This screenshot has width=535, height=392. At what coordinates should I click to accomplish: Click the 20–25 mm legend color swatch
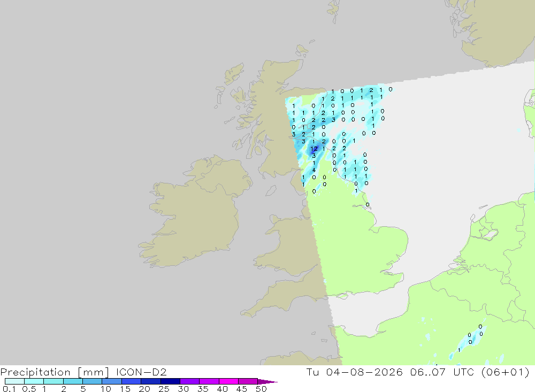pyautogui.click(x=151, y=381)
